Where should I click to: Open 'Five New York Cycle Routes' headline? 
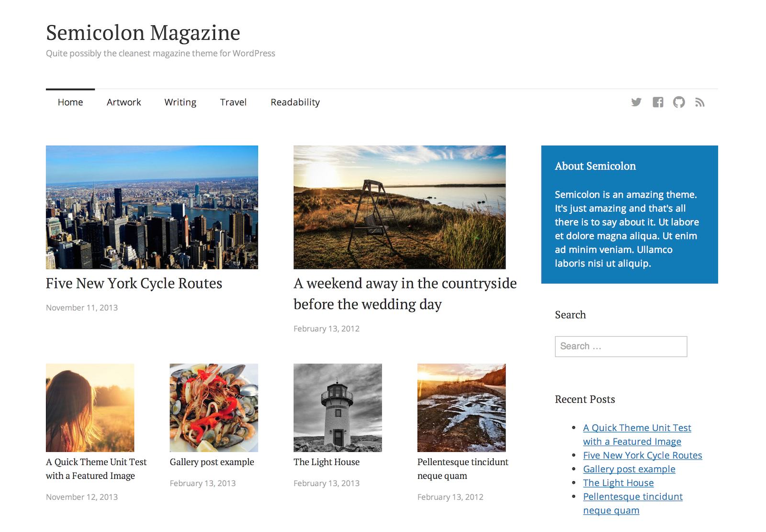click(x=134, y=283)
